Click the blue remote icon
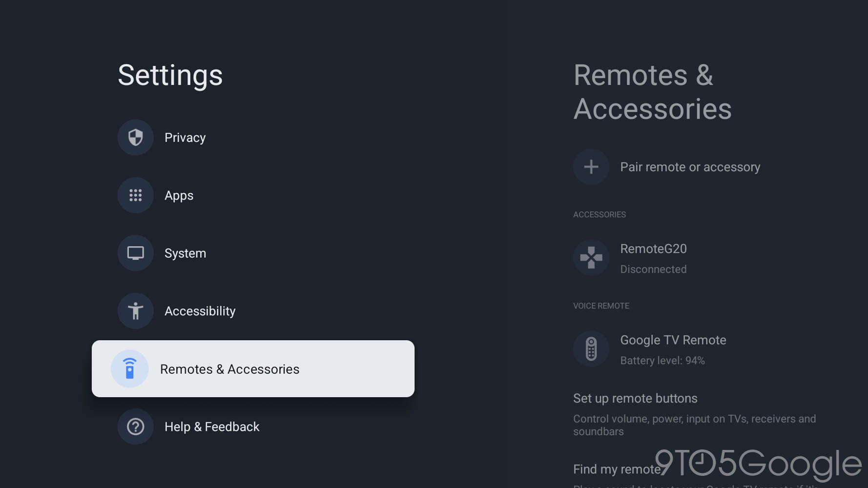 point(129,369)
